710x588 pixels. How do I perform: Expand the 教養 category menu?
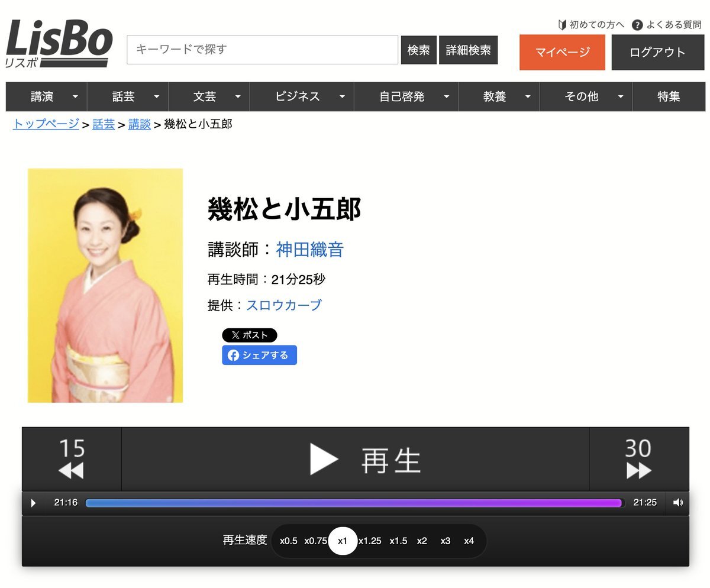point(499,96)
